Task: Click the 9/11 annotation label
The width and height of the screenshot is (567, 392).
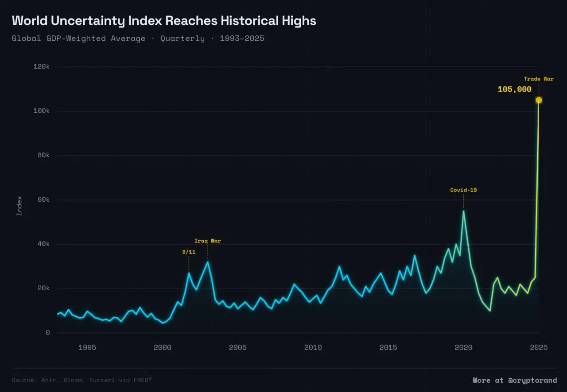Action: click(189, 252)
